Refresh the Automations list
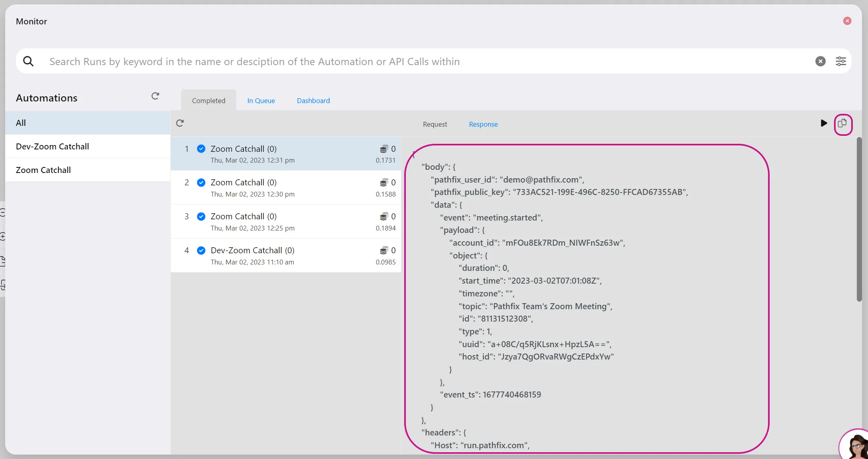 [x=155, y=96]
